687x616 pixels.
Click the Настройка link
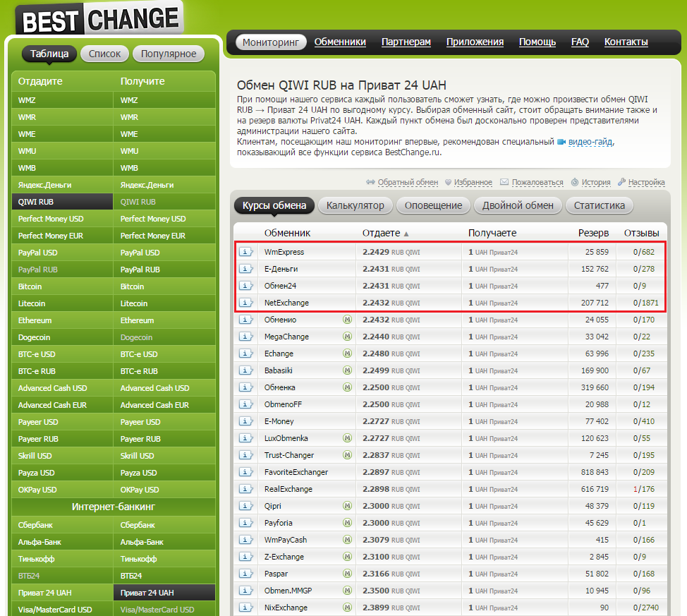pyautogui.click(x=646, y=182)
